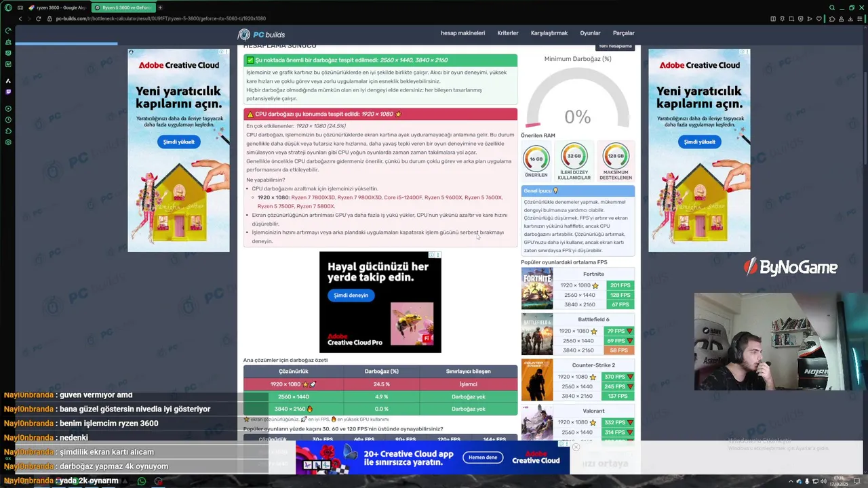
Task: Open Aria AI icon in sidebar
Action: tap(8, 81)
